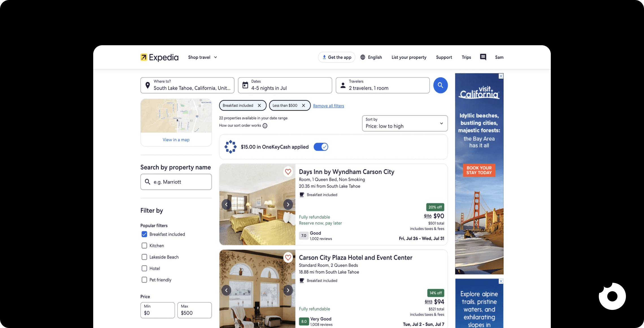Open the messages/notifications icon
The height and width of the screenshot is (328, 644).
click(x=483, y=57)
